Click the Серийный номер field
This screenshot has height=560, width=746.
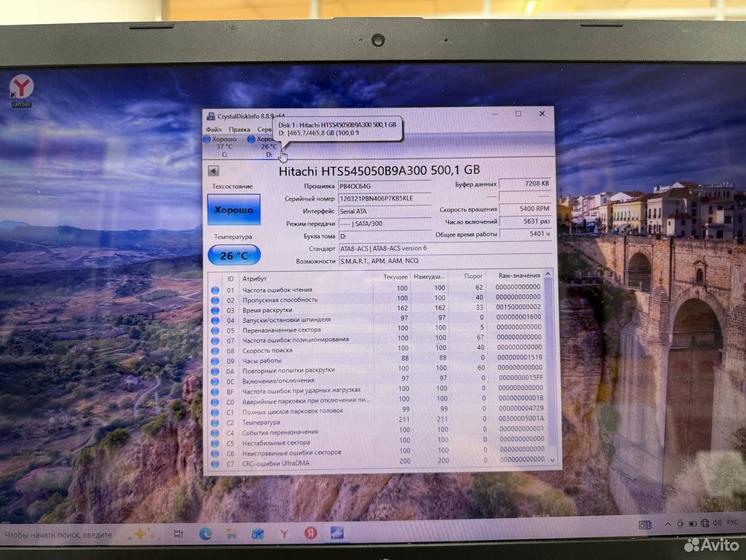click(384, 198)
